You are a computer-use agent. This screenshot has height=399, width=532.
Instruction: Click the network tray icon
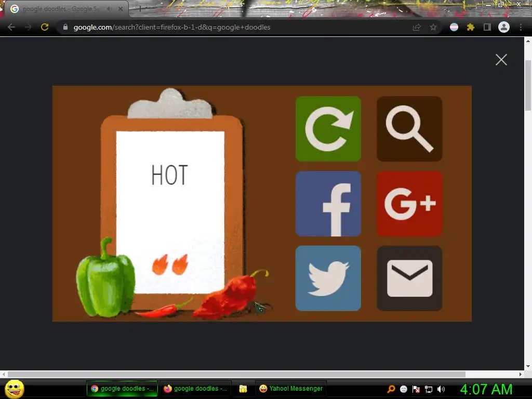tap(429, 389)
